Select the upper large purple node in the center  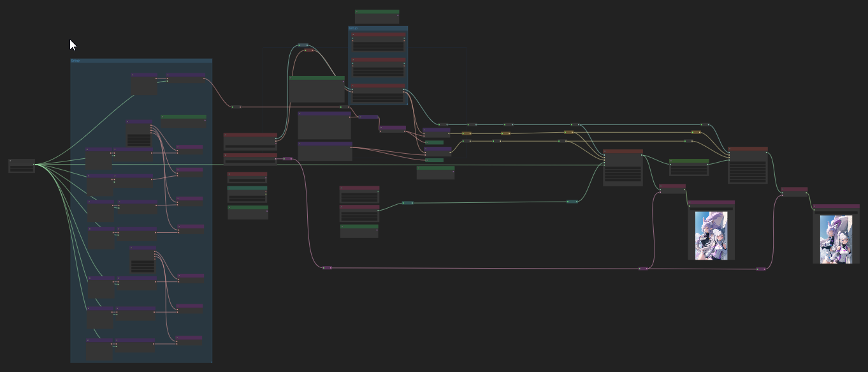coord(324,125)
